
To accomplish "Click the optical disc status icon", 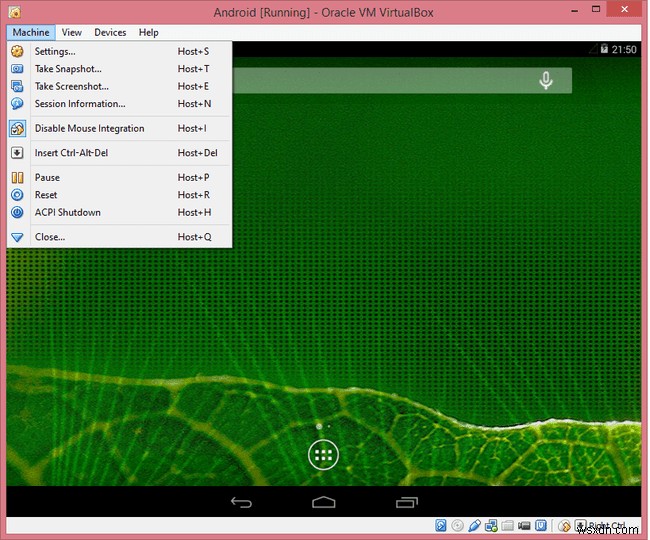I will [457, 525].
